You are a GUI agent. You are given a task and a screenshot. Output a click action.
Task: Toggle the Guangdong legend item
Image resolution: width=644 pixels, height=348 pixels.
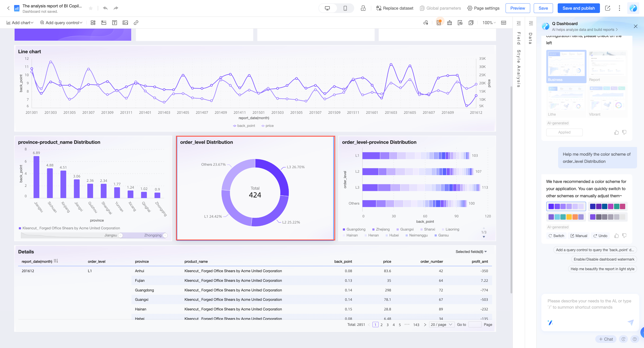(354, 229)
